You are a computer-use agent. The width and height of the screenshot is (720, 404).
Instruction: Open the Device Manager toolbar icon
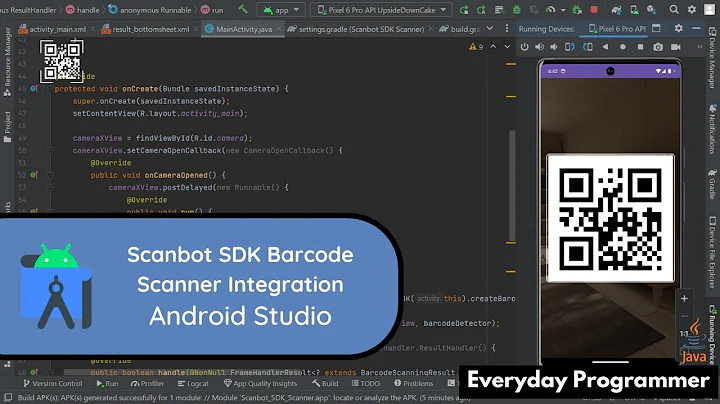pyautogui.click(x=634, y=10)
